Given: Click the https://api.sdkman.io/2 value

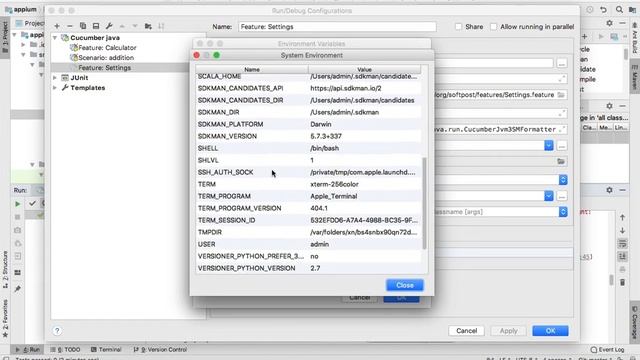Looking at the screenshot, I should click(346, 88).
